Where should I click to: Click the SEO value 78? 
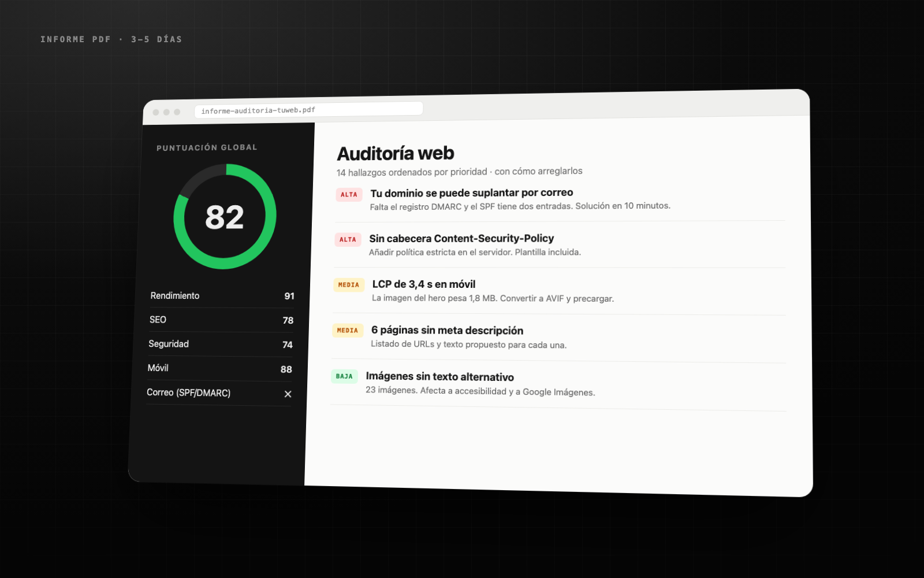288,321
